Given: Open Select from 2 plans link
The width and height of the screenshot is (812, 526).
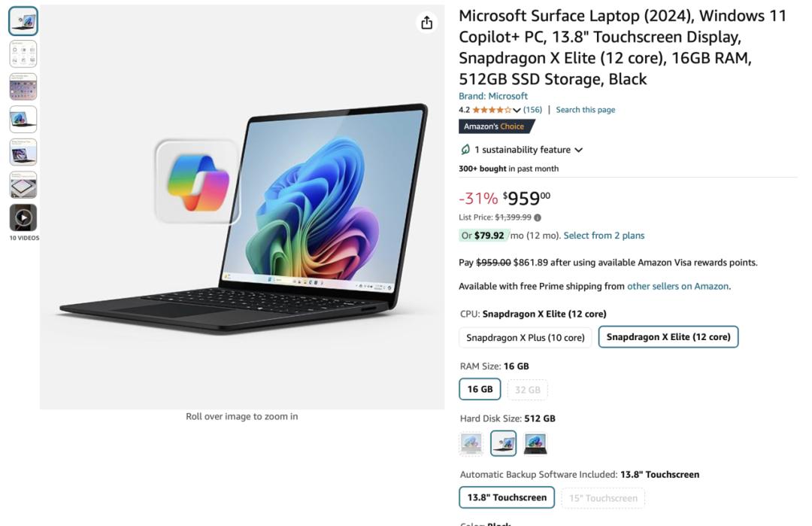Looking at the screenshot, I should (x=604, y=236).
